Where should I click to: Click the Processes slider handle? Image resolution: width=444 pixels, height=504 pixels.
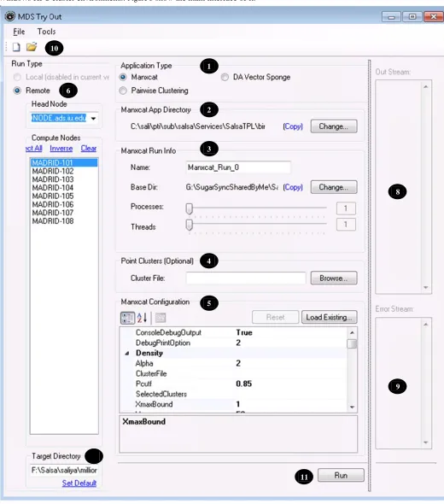coord(190,208)
